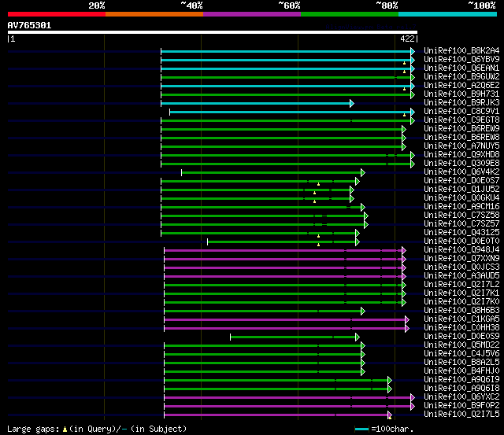
Task: Click the UniRef100_A9Q6I9 label
Action: point(461,380)
